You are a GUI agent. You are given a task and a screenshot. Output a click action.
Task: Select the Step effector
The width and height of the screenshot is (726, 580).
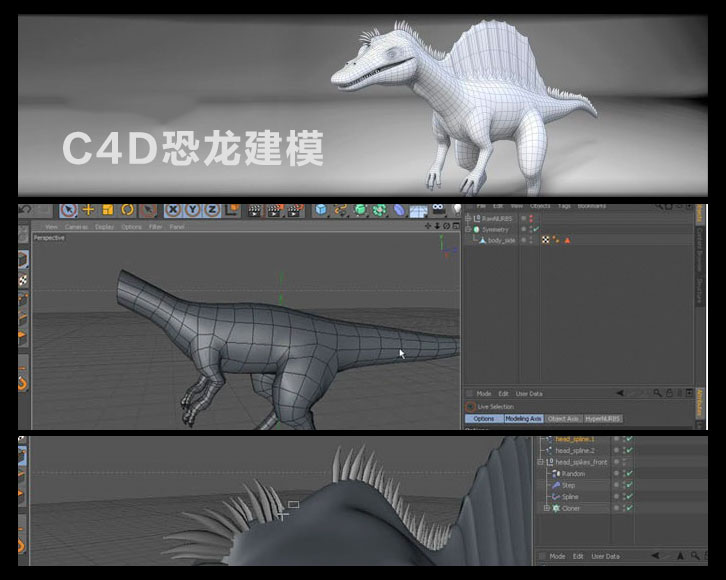coord(568,485)
